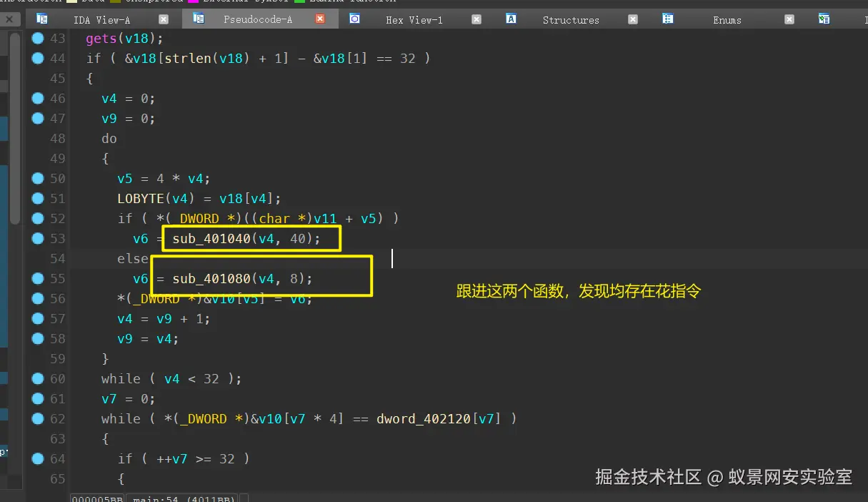Click line number 45
The image size is (868, 502).
(x=57, y=78)
